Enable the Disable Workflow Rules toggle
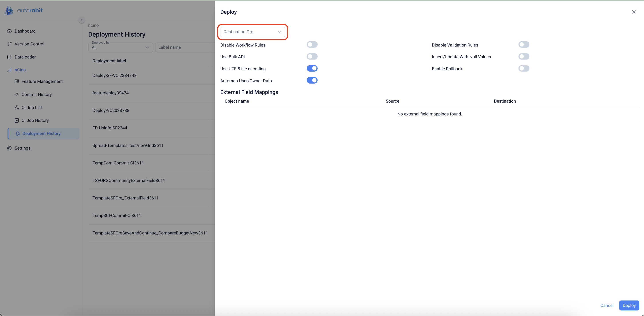The height and width of the screenshot is (316, 644). point(312,45)
